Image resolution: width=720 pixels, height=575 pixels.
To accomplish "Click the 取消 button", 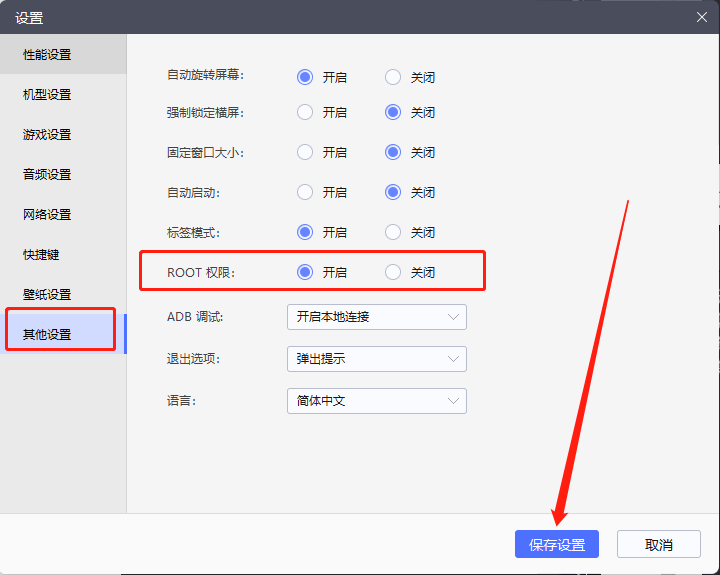I will [x=658, y=544].
